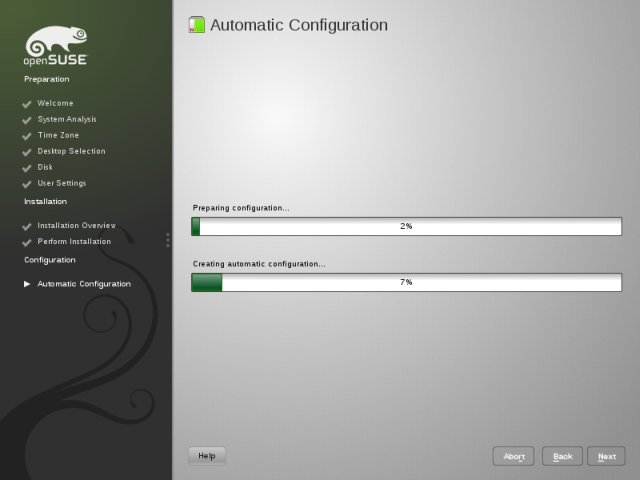Click the 'Creating automatic configuration...' label
Image resolution: width=640 pixels, height=480 pixels.
[259, 264]
